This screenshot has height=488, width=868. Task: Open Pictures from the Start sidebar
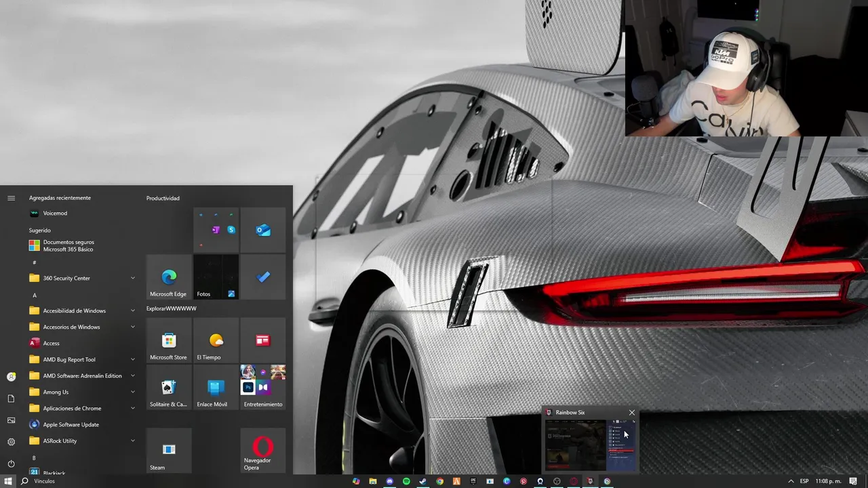pos(11,420)
